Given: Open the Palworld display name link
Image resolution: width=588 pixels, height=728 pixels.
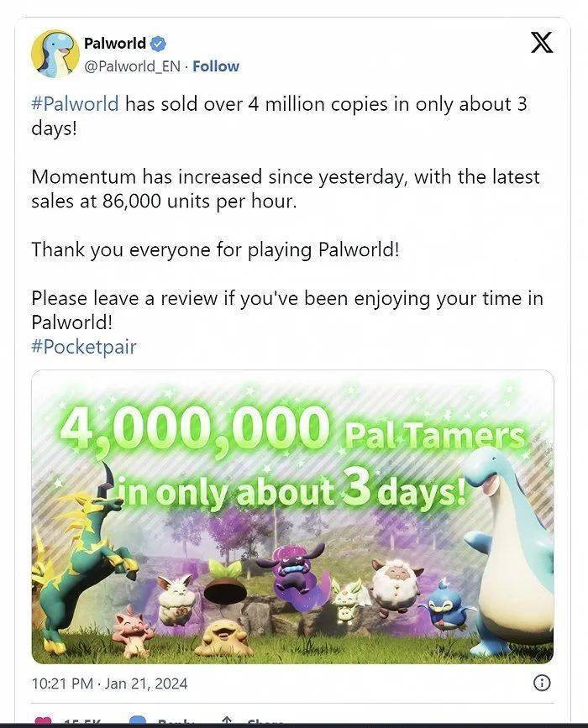Looking at the screenshot, I should point(115,44).
